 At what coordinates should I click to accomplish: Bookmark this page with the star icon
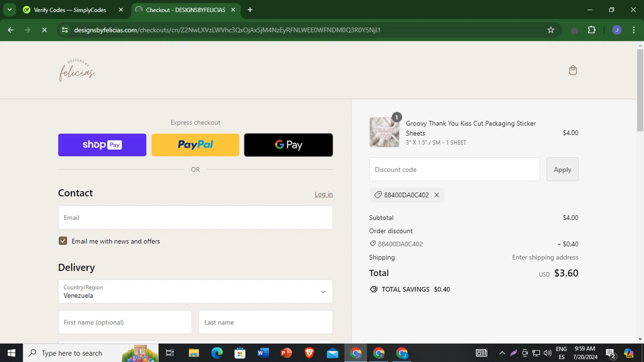551,30
